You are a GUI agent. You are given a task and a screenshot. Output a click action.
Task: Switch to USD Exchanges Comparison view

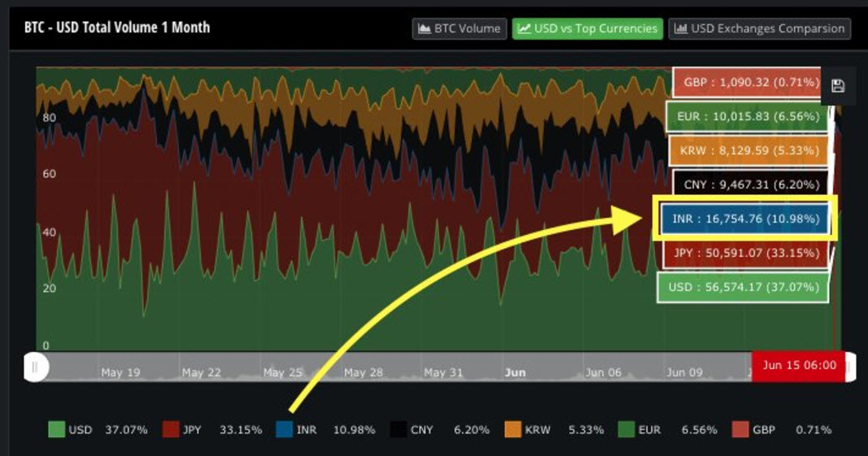(759, 28)
